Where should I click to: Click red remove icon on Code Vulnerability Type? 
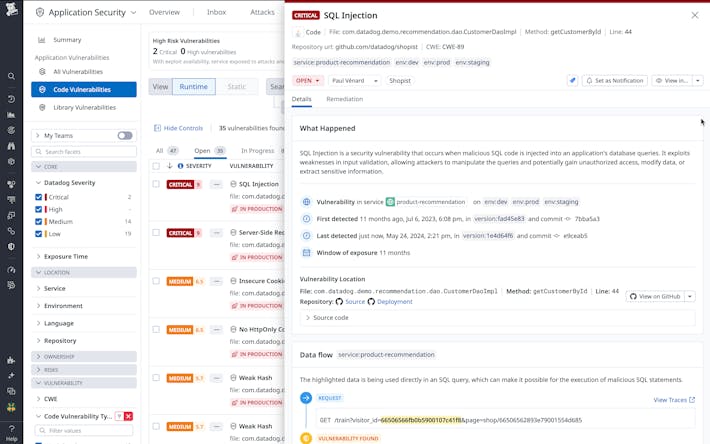128,415
